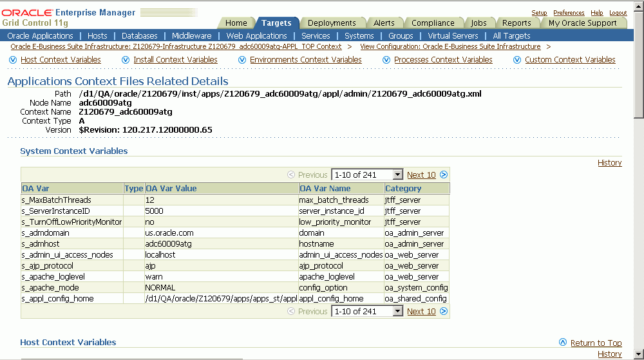
Task: Sort by the Type column header
Action: point(133,189)
